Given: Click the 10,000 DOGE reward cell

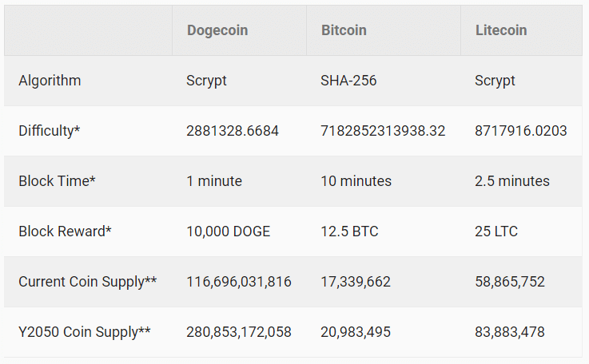Looking at the screenshot, I should coord(229,231).
